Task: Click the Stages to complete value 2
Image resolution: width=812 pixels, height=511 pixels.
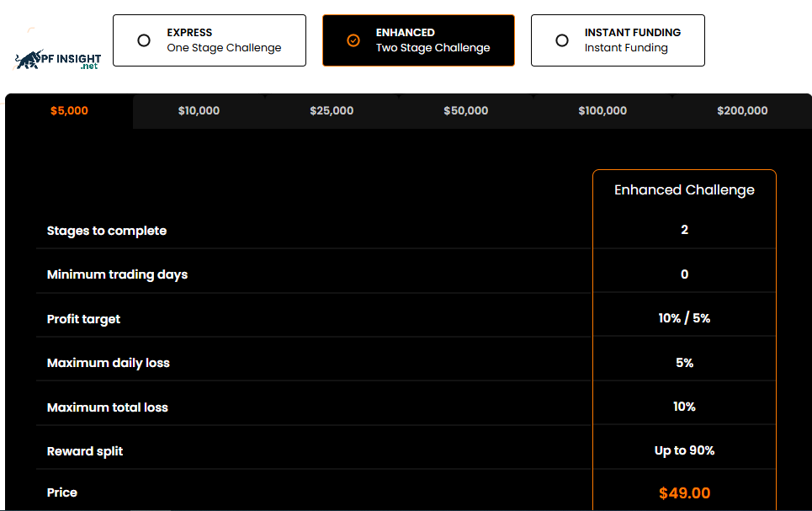Action: [685, 230]
